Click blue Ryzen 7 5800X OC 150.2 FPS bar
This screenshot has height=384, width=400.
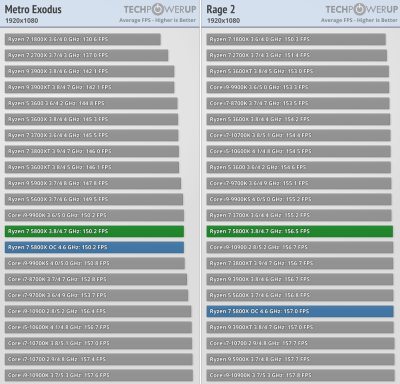point(94,247)
